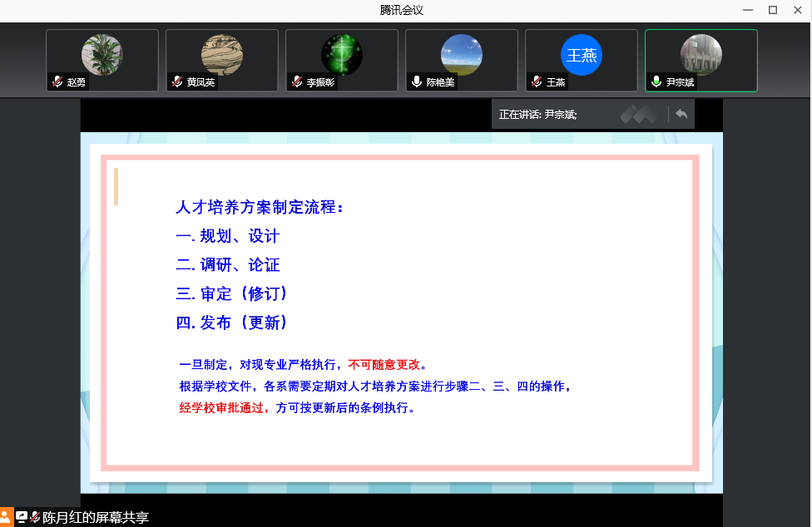The height and width of the screenshot is (527, 812).
Task: Select 黄凤英's participant avatar
Action: [221, 55]
